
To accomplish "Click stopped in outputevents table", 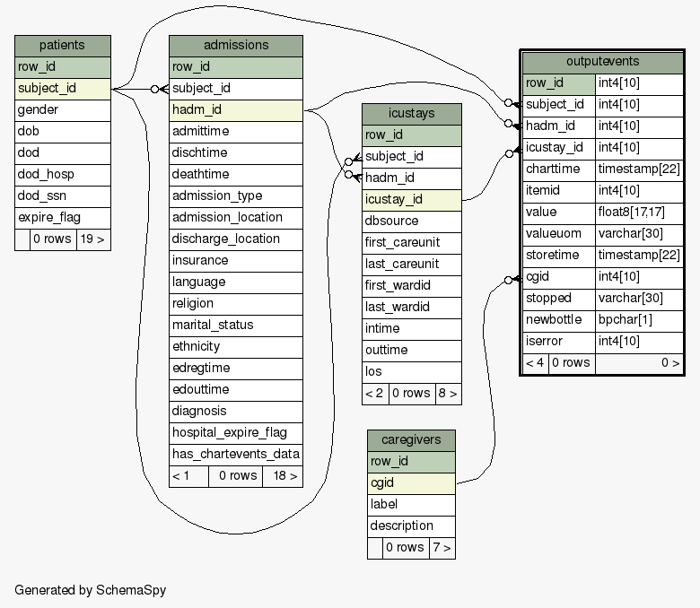I will [559, 299].
